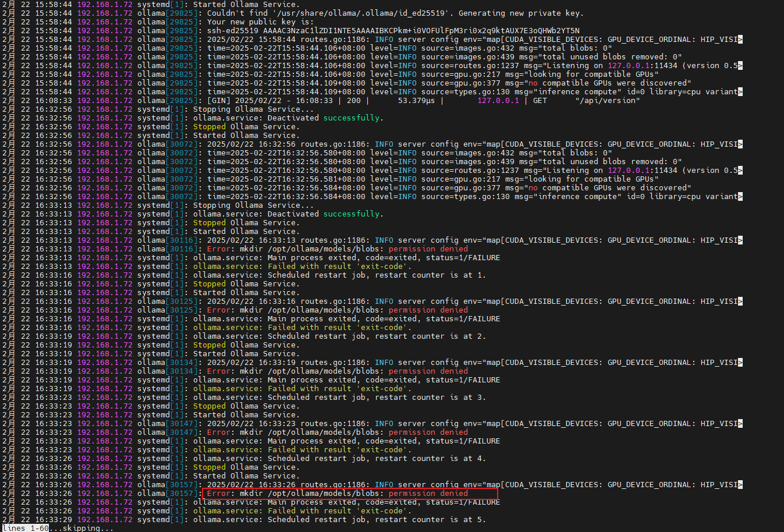Click ollama[30116] 'routes.go:1186: INFO server config' entry
The image size is (784, 532).
(379, 240)
